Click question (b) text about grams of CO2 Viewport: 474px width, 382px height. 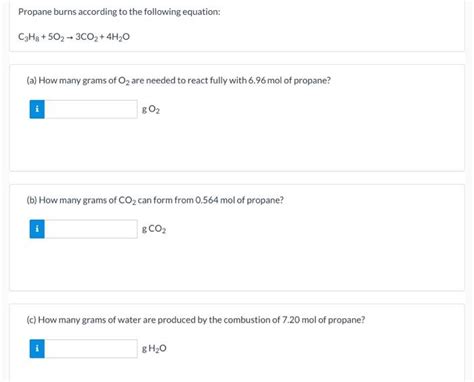click(155, 200)
